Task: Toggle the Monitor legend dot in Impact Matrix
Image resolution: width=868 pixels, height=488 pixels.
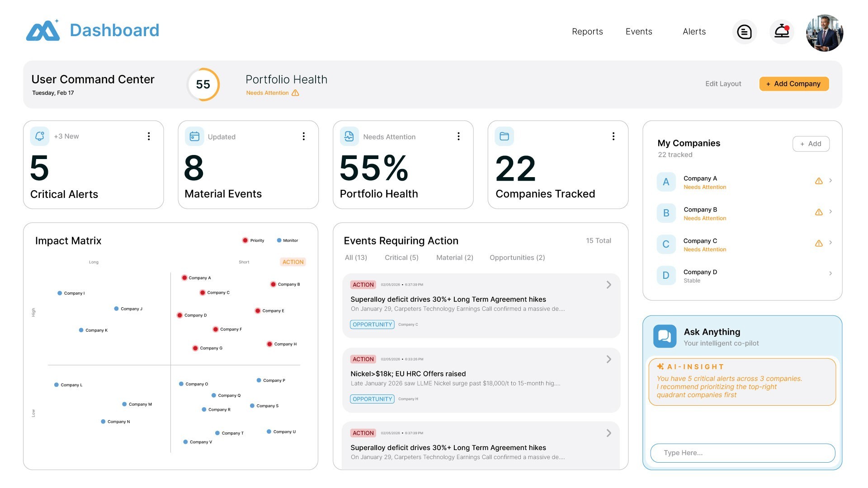Action: (279, 240)
